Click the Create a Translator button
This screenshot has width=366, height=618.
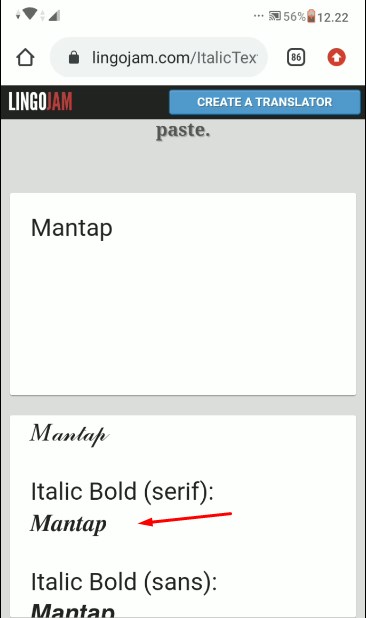pos(265,102)
